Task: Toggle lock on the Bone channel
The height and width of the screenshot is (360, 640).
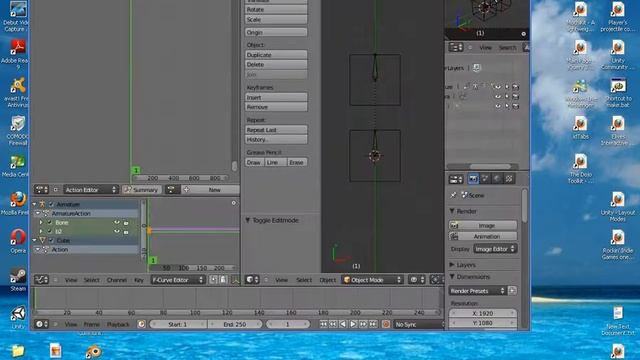Action: (x=126, y=223)
